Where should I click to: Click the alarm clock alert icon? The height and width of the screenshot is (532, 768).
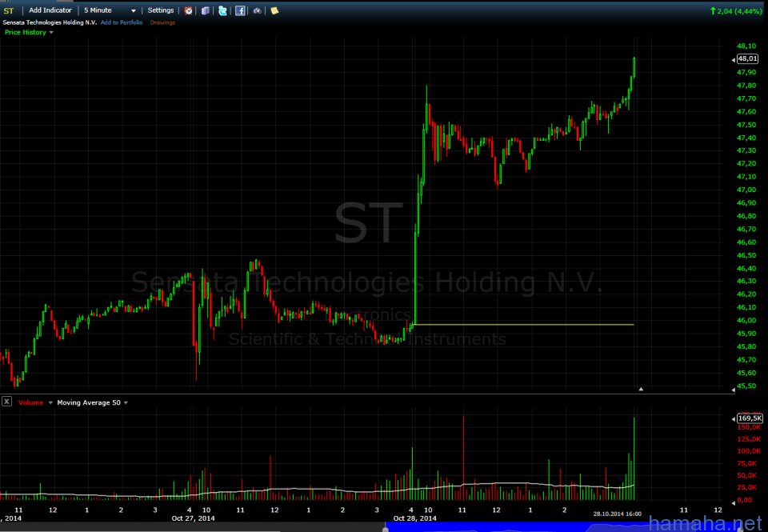[188, 10]
